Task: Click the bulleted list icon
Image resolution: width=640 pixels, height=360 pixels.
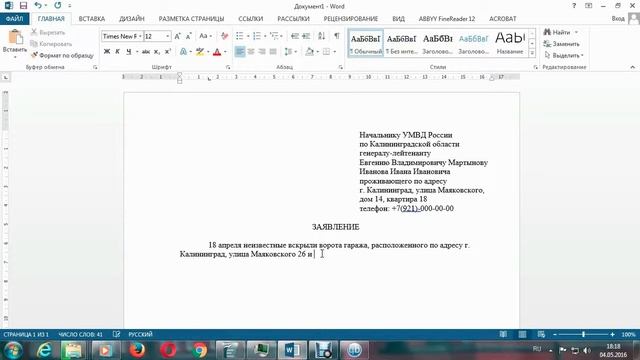Action: click(240, 36)
